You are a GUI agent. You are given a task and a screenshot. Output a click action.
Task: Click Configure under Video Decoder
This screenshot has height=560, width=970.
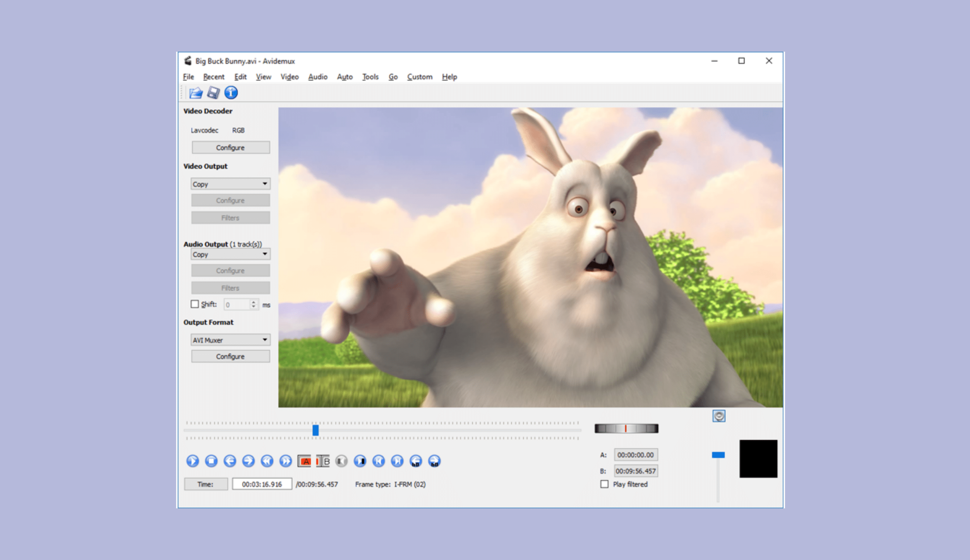pos(231,147)
